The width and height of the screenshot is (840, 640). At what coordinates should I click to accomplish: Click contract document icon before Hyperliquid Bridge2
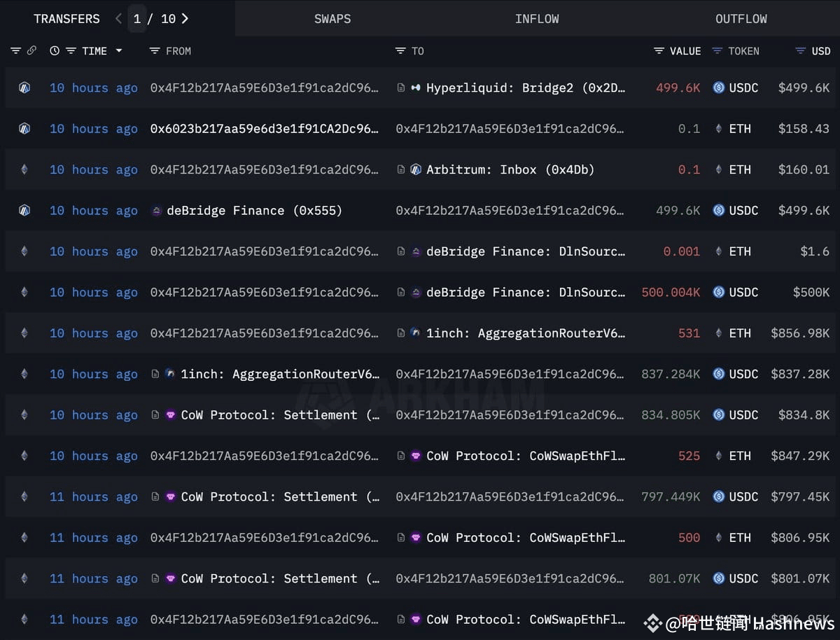coord(400,88)
